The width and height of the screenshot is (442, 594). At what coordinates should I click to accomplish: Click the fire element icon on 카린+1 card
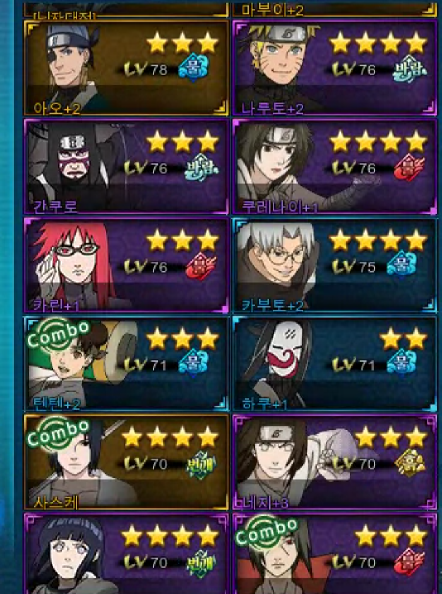[201, 266]
